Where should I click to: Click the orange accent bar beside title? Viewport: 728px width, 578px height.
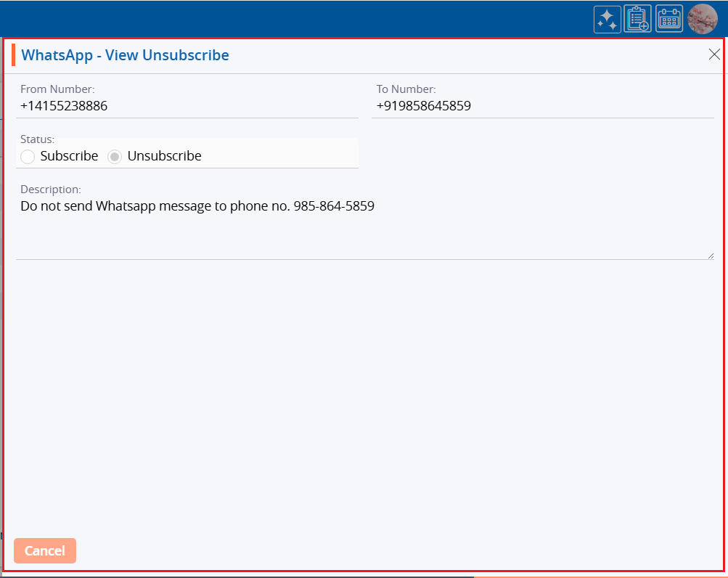pyautogui.click(x=13, y=55)
